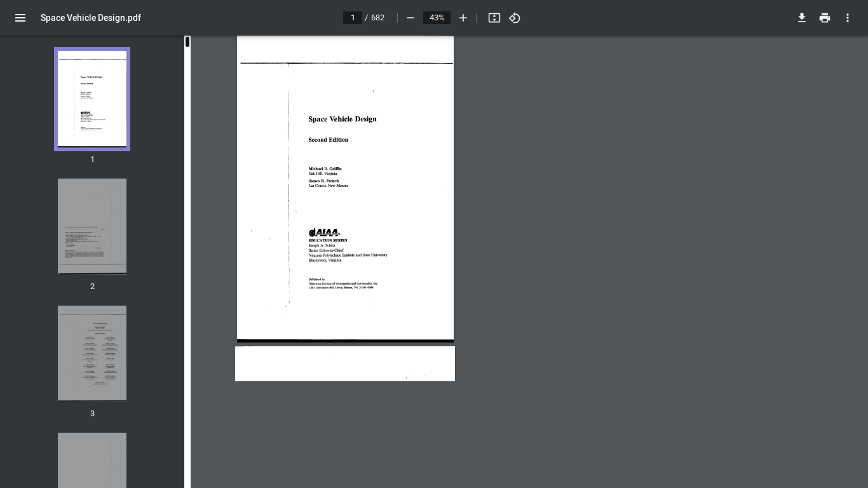
Task: Click 'Second Edition' text on the page
Action: click(328, 140)
